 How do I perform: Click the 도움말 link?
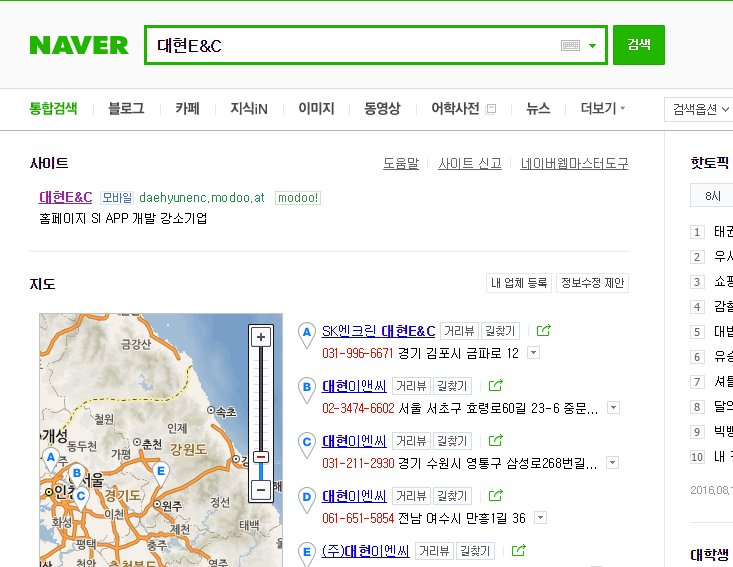click(401, 164)
